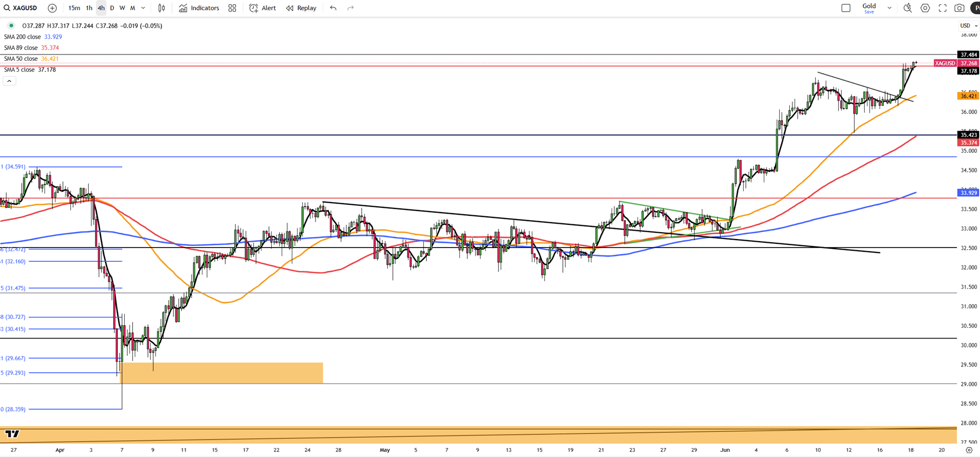Start Bar Replay mode
980x457 pixels.
coord(301,8)
